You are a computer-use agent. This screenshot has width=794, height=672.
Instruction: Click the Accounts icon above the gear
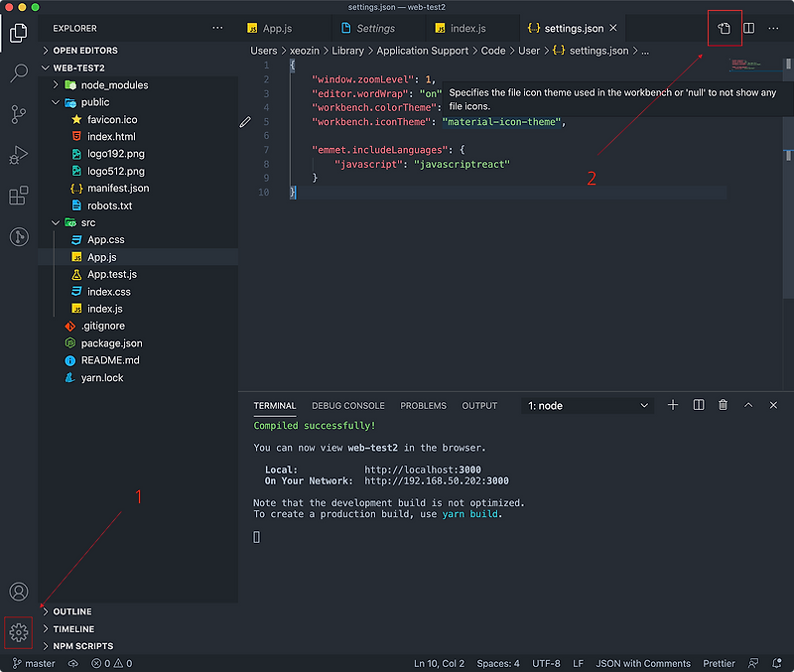coord(18,592)
